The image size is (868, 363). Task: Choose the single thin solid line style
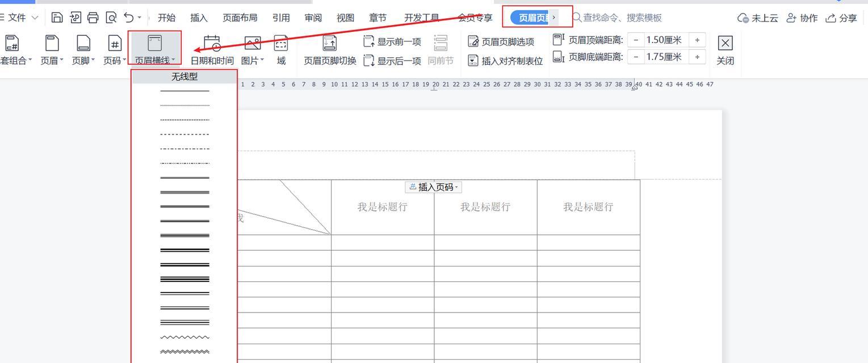(x=184, y=91)
